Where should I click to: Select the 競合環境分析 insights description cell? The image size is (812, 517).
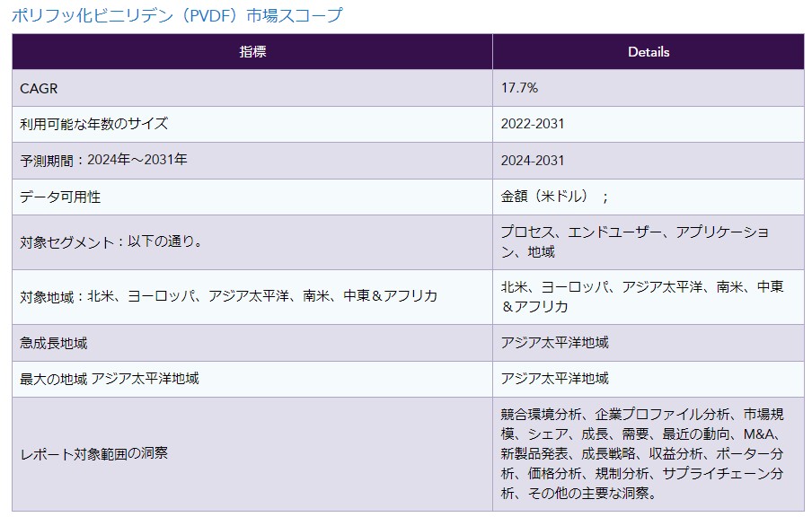tap(641, 453)
